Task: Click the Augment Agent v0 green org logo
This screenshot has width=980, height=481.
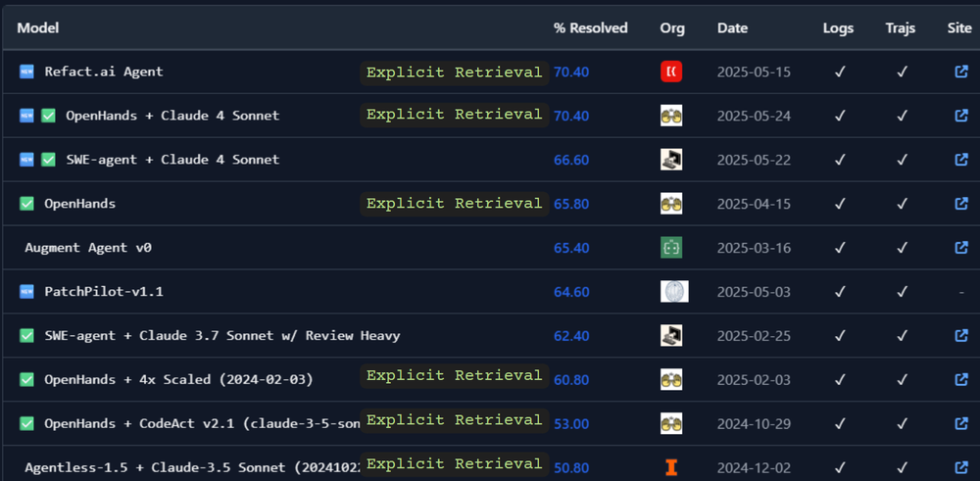Action: [x=671, y=248]
